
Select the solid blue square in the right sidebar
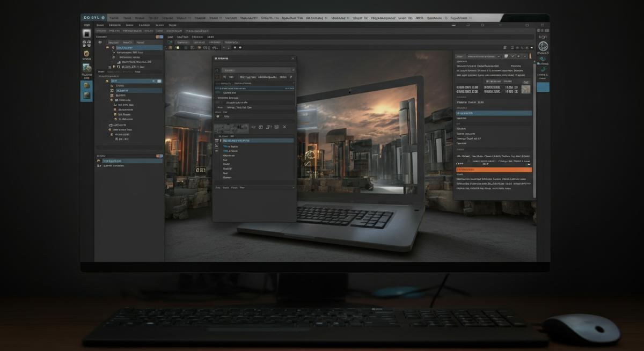point(543,86)
